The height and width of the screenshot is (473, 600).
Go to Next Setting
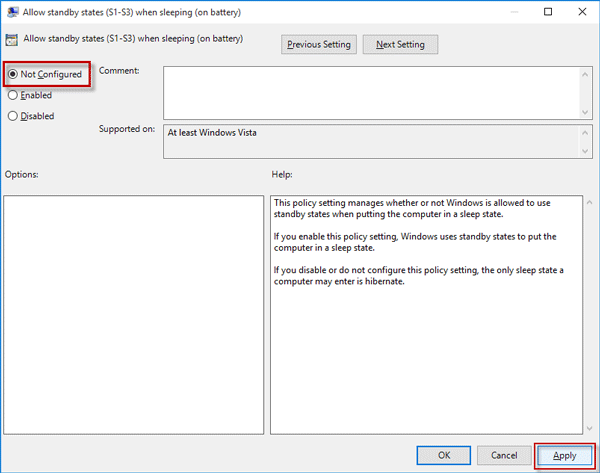coord(400,44)
